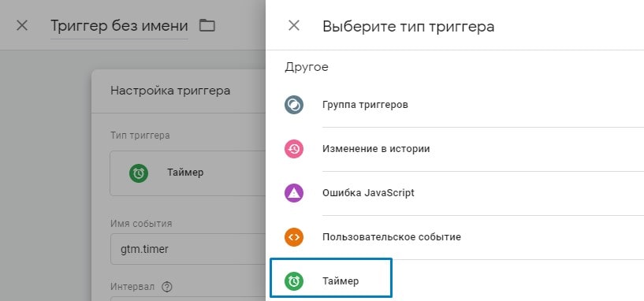Close the trigger type selection panel
Screen dimensions: 644x301
click(x=294, y=26)
